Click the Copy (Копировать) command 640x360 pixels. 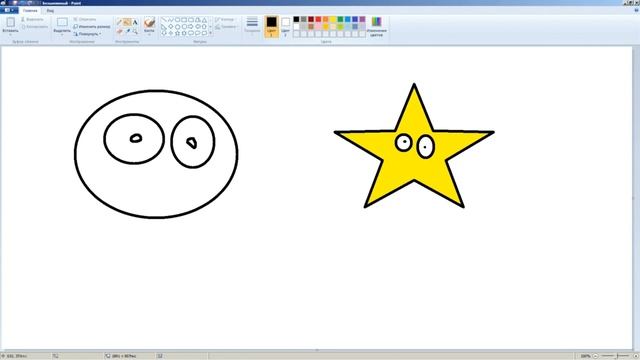click(35, 27)
